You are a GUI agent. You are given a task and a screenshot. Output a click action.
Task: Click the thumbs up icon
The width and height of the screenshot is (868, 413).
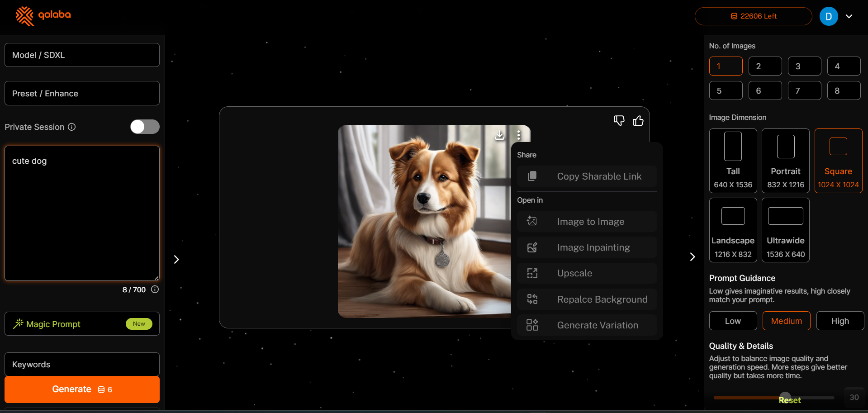click(638, 120)
